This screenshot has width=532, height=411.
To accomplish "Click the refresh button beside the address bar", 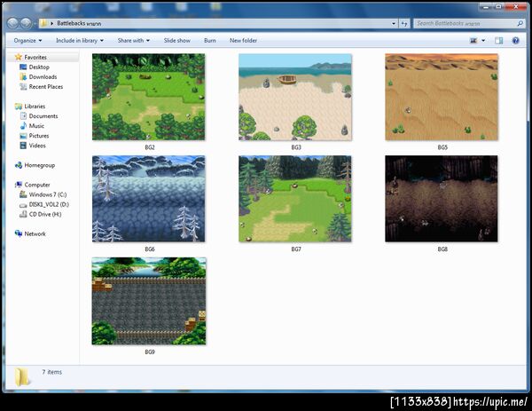I will 404,23.
